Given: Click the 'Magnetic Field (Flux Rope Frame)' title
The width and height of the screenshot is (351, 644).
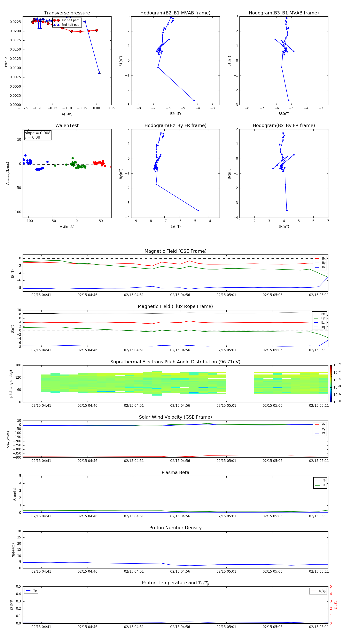Looking at the screenshot, I should pyautogui.click(x=175, y=307).
